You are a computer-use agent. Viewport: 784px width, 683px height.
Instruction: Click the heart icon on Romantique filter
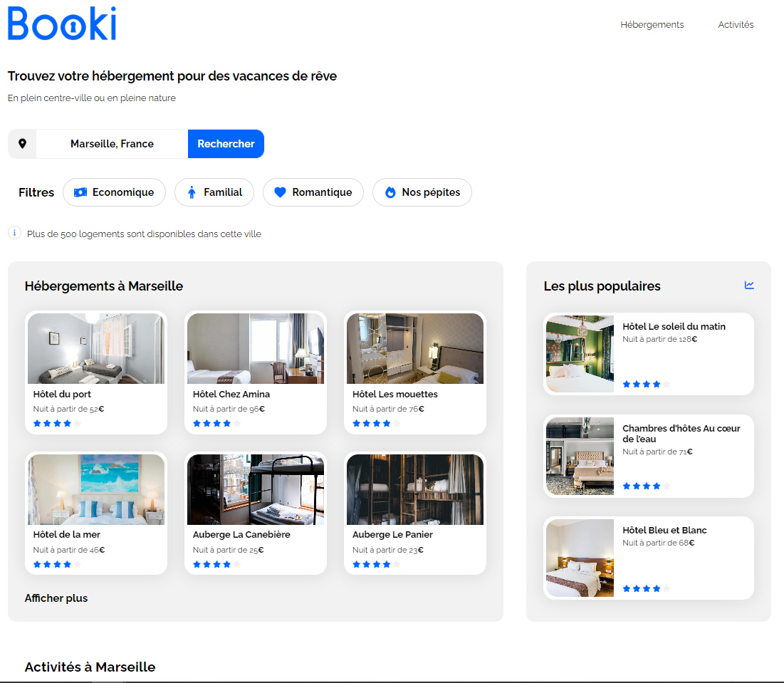tap(280, 192)
